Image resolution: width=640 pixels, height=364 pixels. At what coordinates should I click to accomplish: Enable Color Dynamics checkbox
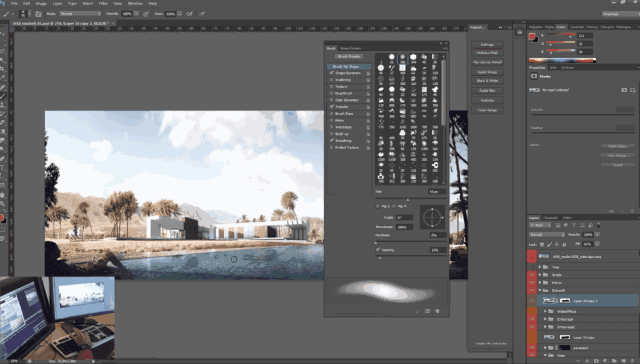[x=332, y=100]
